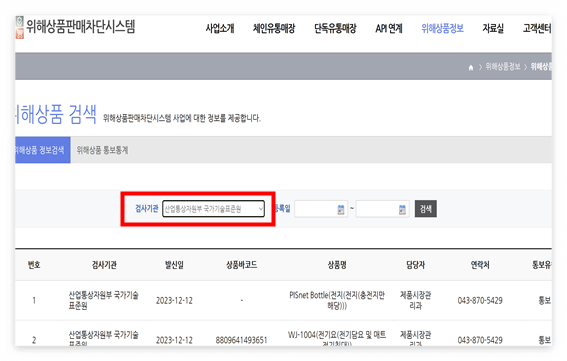
Task: Click the 위해상품판매차단시스템 site logo
Action: pos(76,27)
